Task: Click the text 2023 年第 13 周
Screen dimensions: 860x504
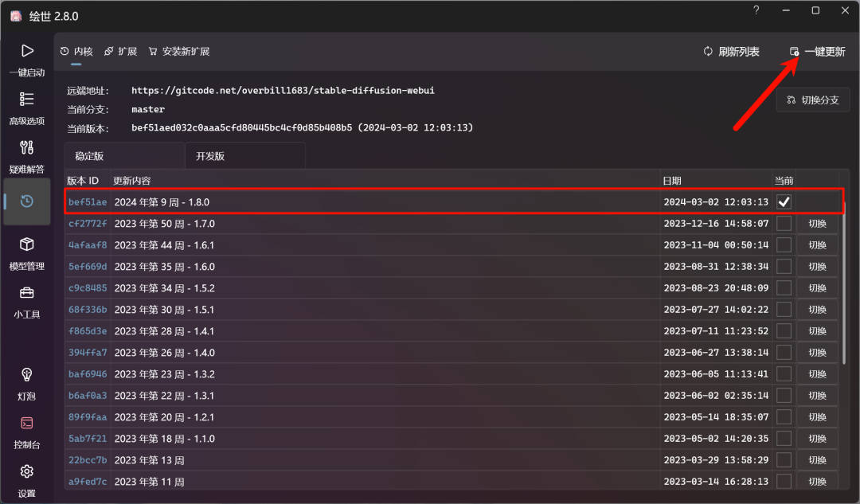Action: [149, 459]
